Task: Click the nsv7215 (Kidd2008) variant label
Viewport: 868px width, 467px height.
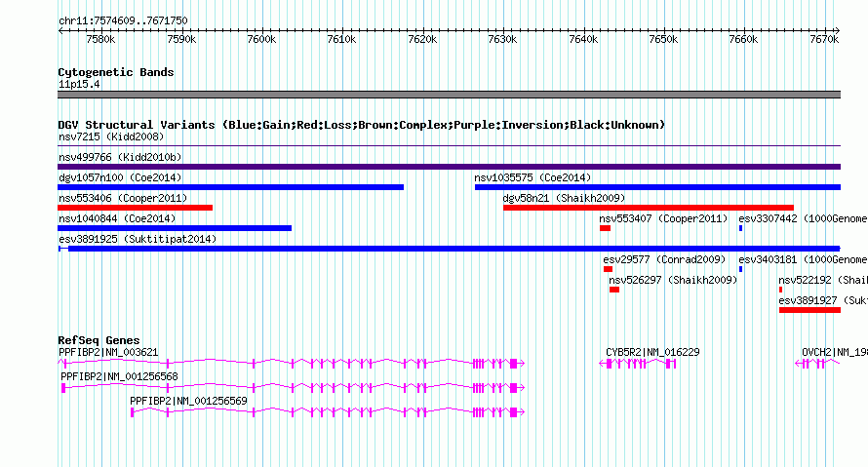Action: (x=111, y=136)
